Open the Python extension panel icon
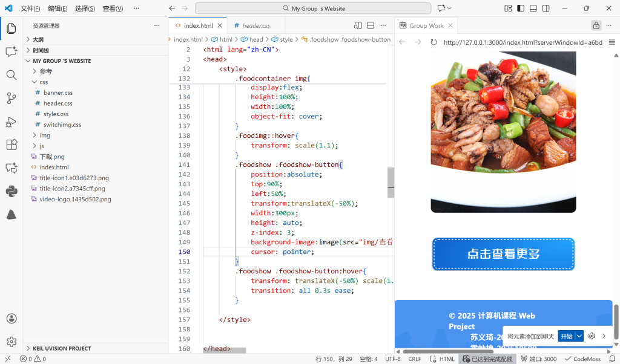This screenshot has width=620, height=364. click(11, 191)
